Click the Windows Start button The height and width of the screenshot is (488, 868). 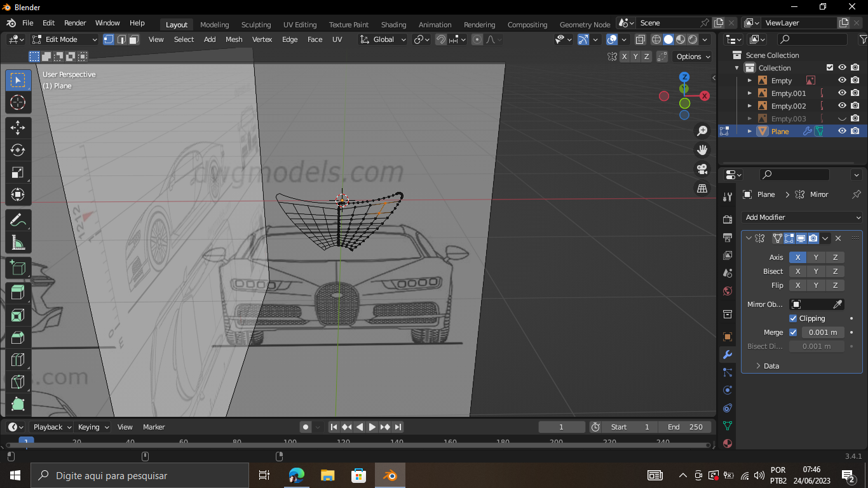(x=15, y=475)
